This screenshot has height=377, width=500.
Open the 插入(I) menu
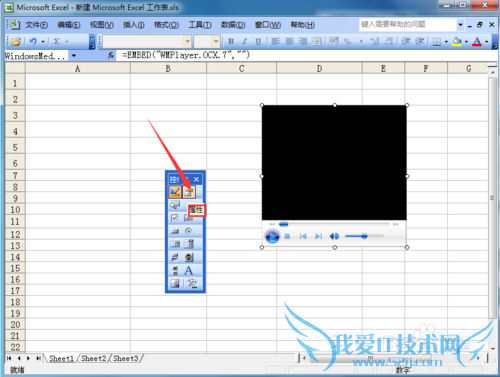tap(134, 25)
